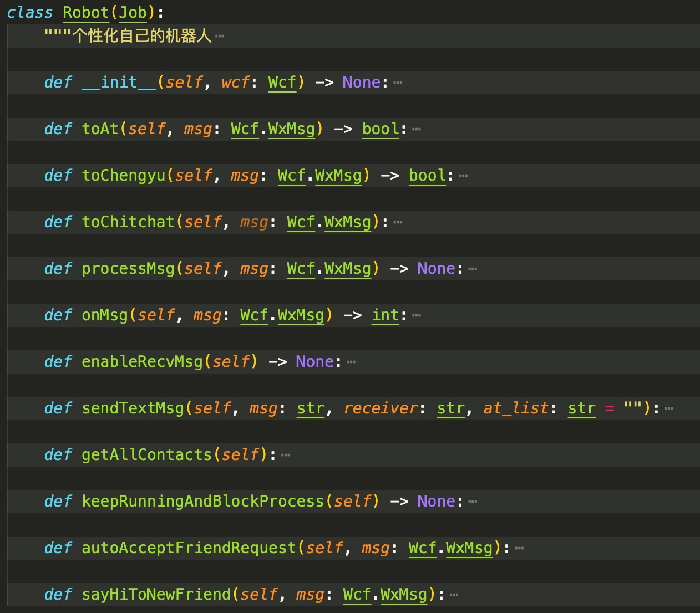Expand the folded Robot class docstring ellipsis

pos(220,37)
